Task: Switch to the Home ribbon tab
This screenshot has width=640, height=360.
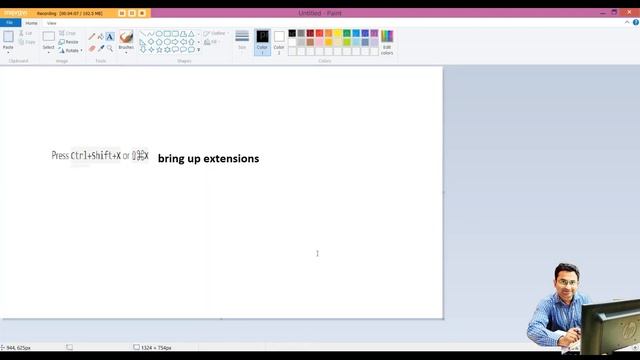Action: [x=31, y=23]
